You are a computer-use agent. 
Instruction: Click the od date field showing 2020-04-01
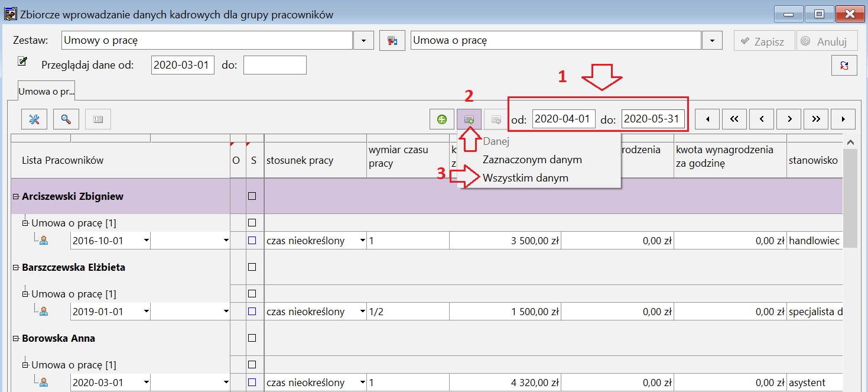click(564, 119)
